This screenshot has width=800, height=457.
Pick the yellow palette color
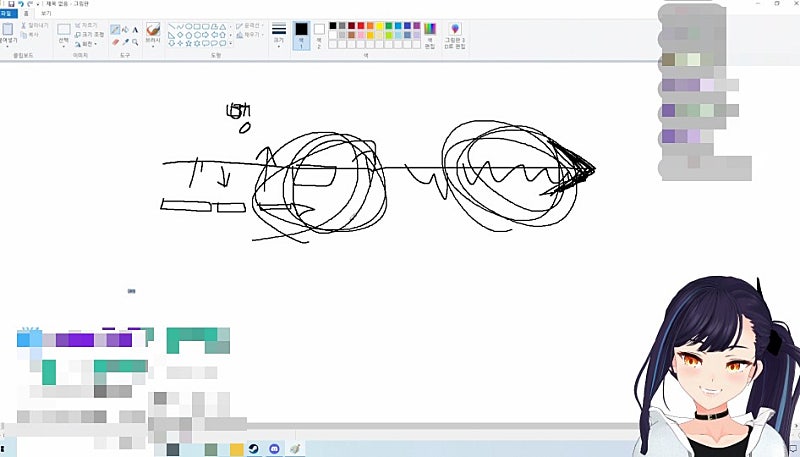coord(380,26)
